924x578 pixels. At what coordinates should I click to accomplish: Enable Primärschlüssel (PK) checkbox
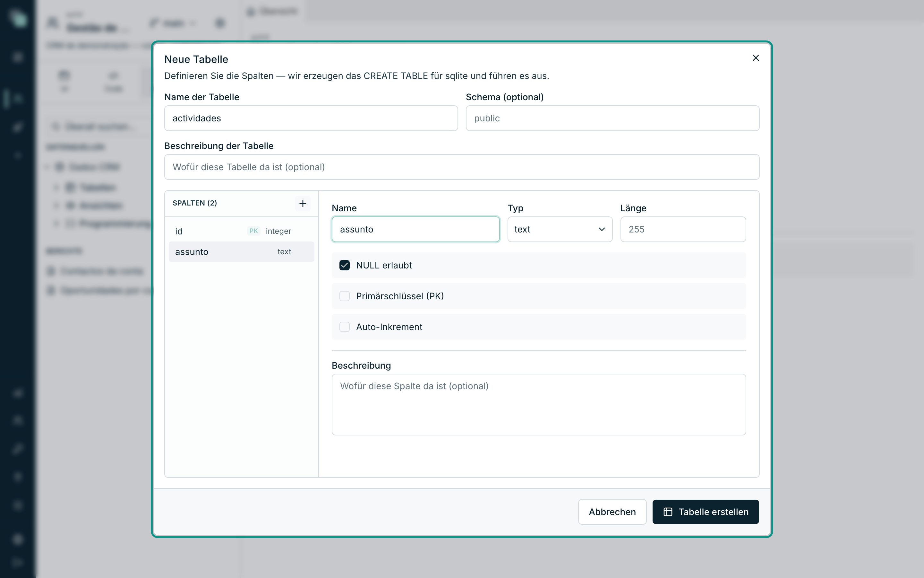tap(344, 296)
